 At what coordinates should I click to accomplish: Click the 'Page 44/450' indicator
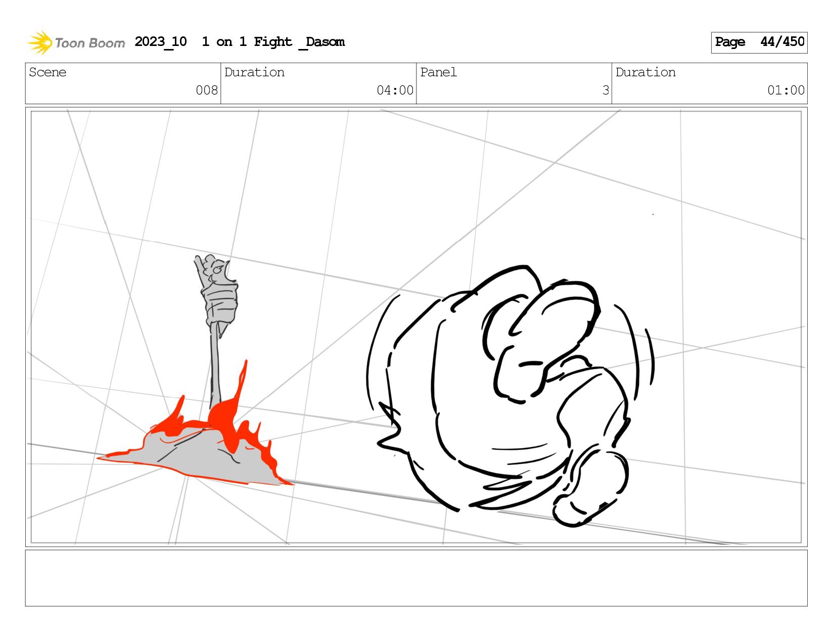click(759, 42)
